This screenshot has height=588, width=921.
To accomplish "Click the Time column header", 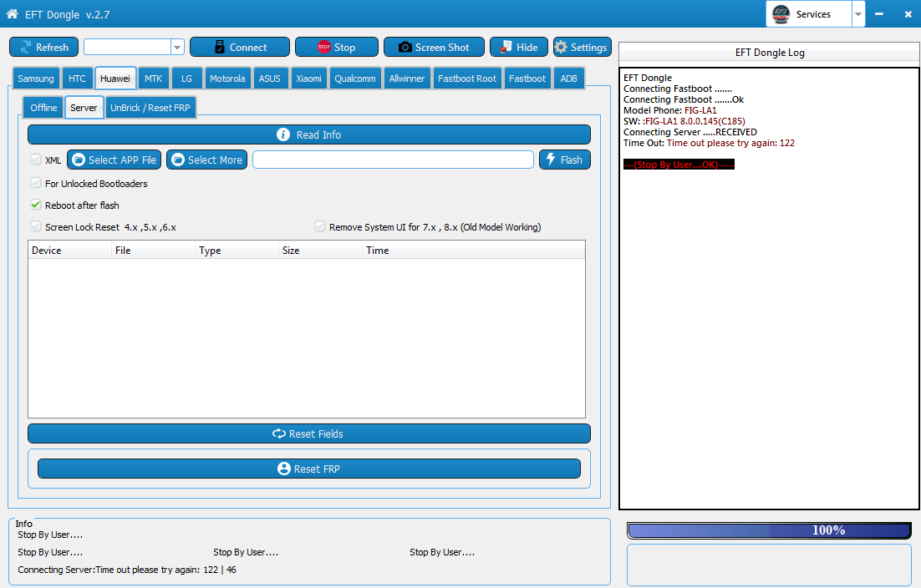I will (x=473, y=251).
